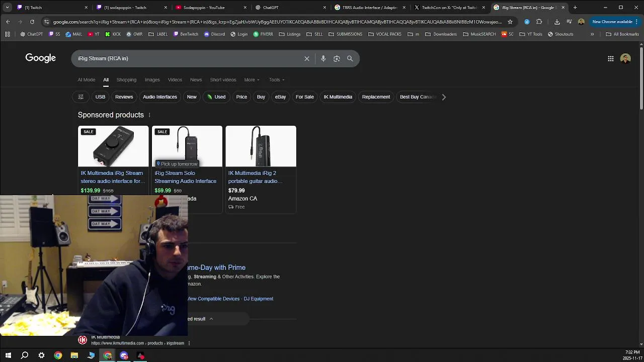The height and width of the screenshot is (362, 644).
Task: Switch to the Shopping results tab
Action: [126, 80]
